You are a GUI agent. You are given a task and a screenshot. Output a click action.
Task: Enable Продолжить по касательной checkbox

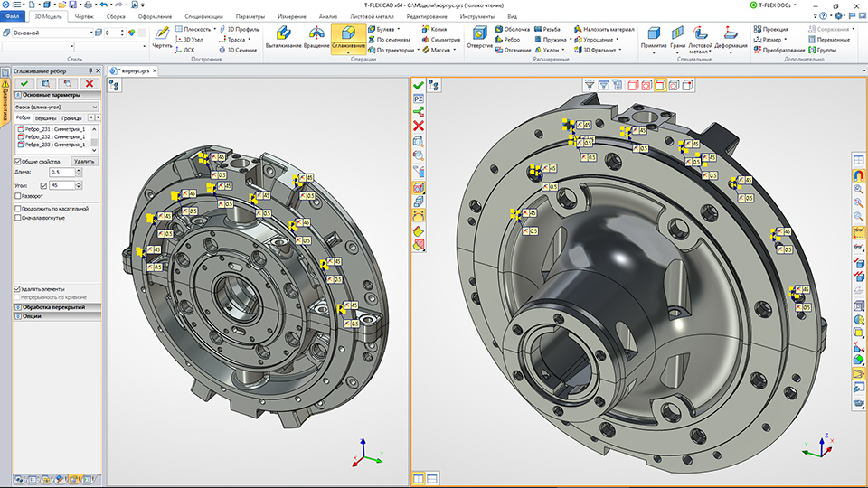[18, 209]
